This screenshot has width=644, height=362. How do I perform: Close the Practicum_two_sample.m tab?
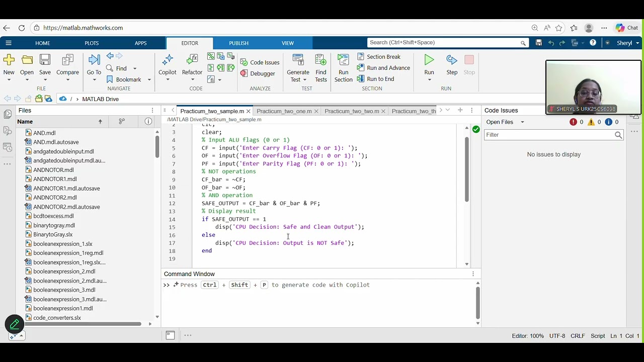coord(248,111)
